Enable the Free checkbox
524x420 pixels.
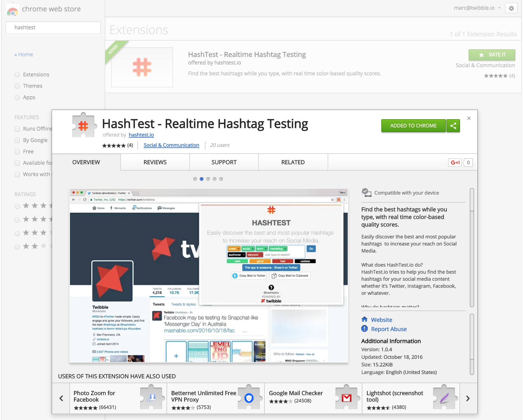[x=17, y=151]
